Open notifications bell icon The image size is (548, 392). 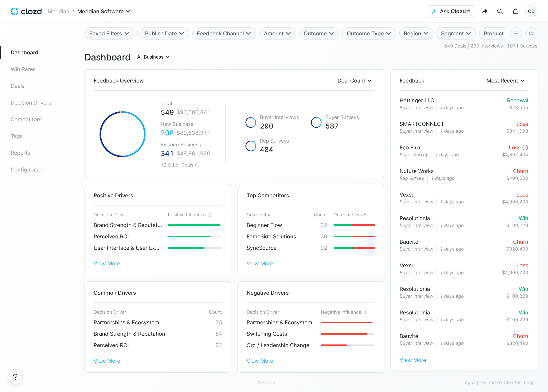515,11
